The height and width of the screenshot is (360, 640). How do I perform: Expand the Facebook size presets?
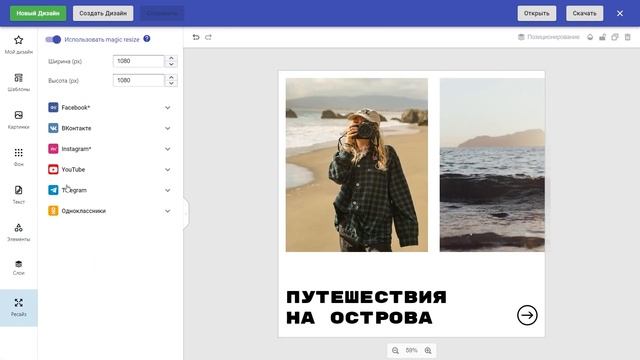point(167,108)
